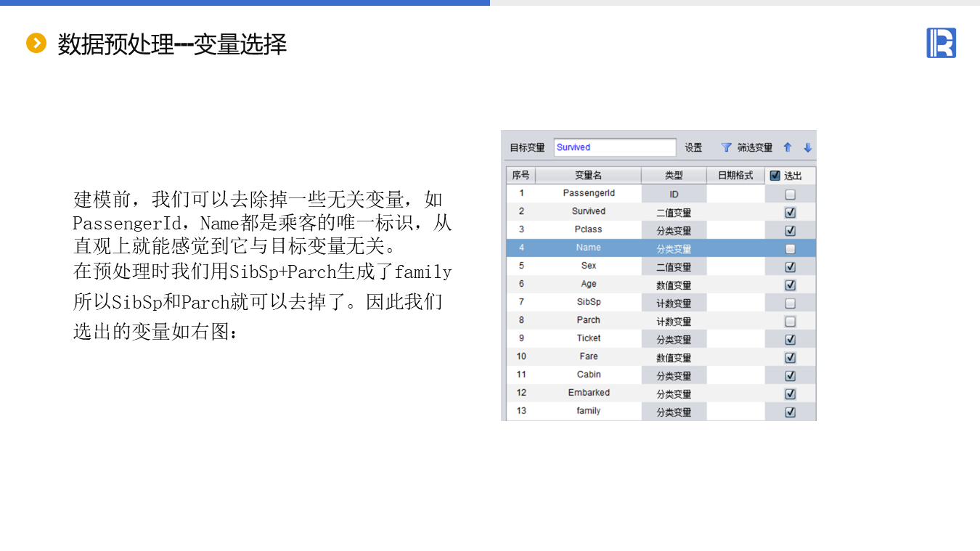Click the blue R logo icon

pos(941,43)
